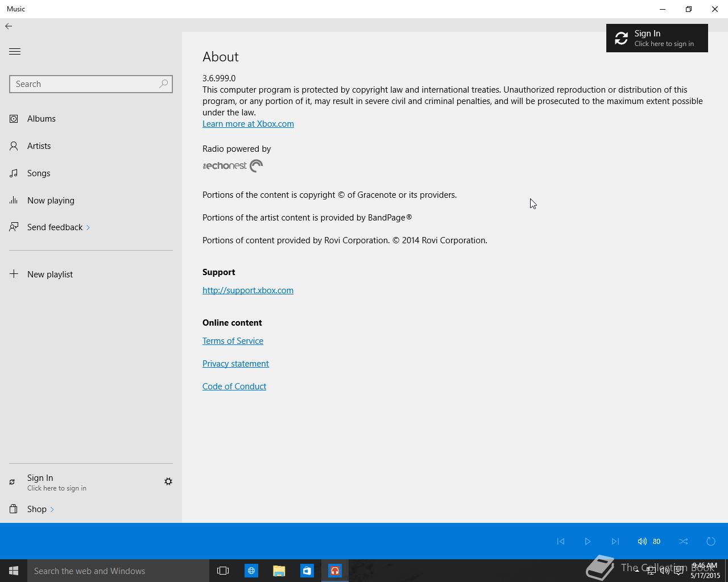Click the Songs music note icon

[x=14, y=173]
